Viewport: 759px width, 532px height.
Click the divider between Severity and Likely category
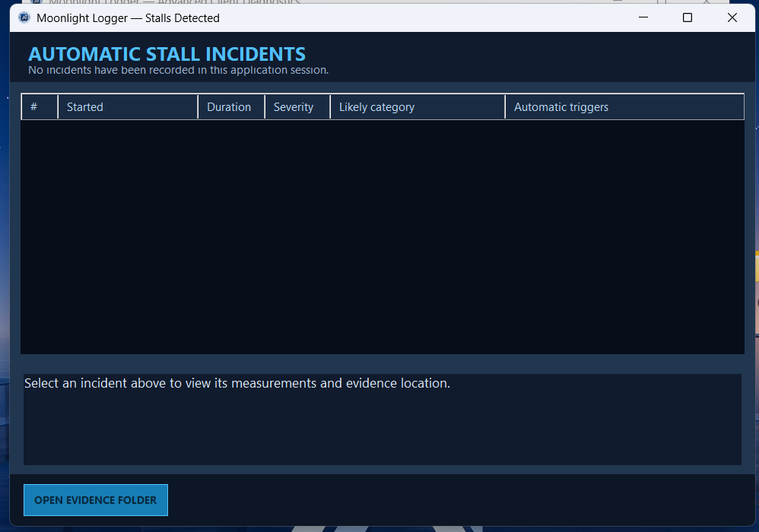click(x=330, y=107)
